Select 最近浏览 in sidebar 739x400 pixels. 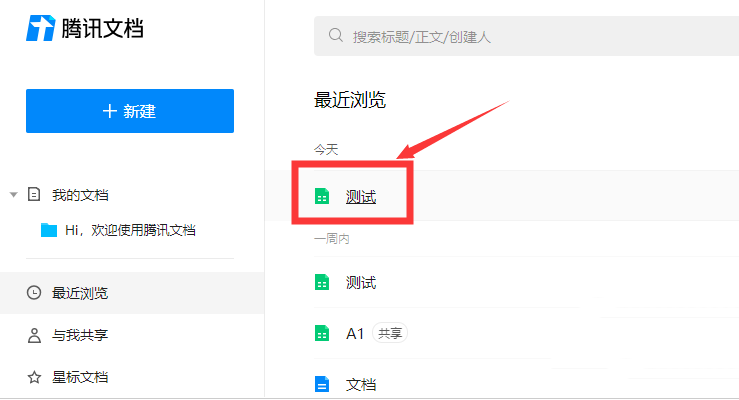click(80, 293)
